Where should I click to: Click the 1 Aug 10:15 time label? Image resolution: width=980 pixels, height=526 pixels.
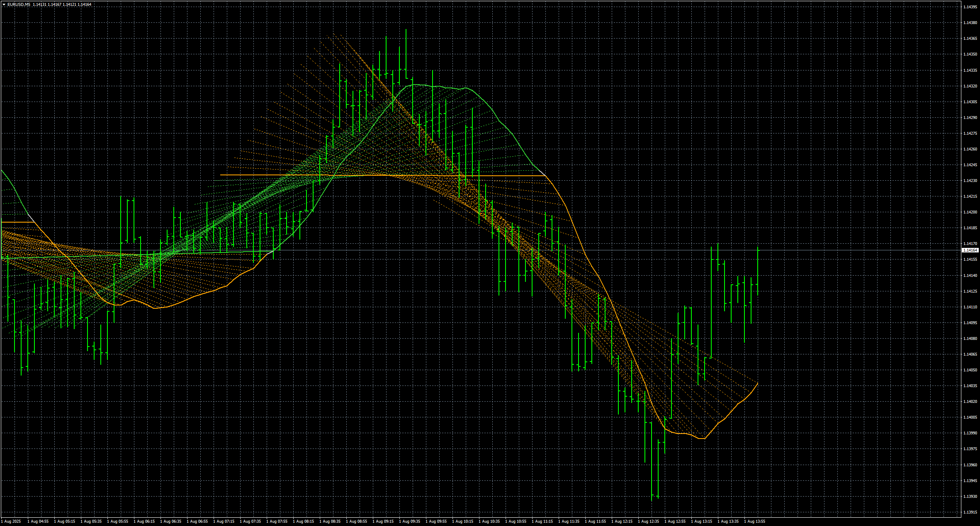click(462, 521)
